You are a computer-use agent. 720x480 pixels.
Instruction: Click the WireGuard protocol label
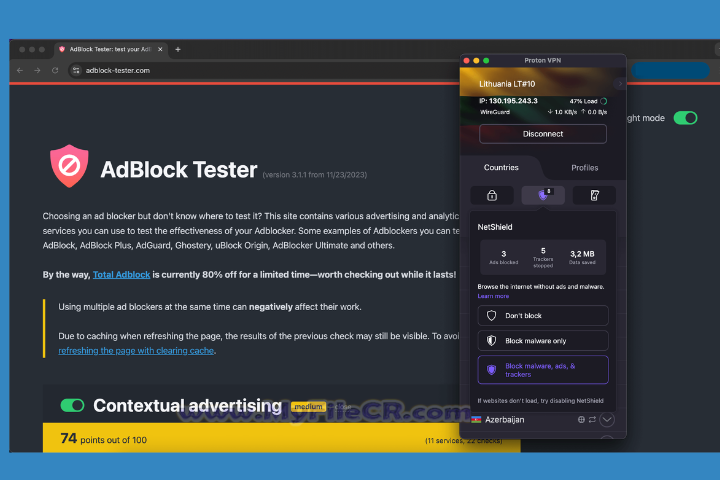point(495,112)
